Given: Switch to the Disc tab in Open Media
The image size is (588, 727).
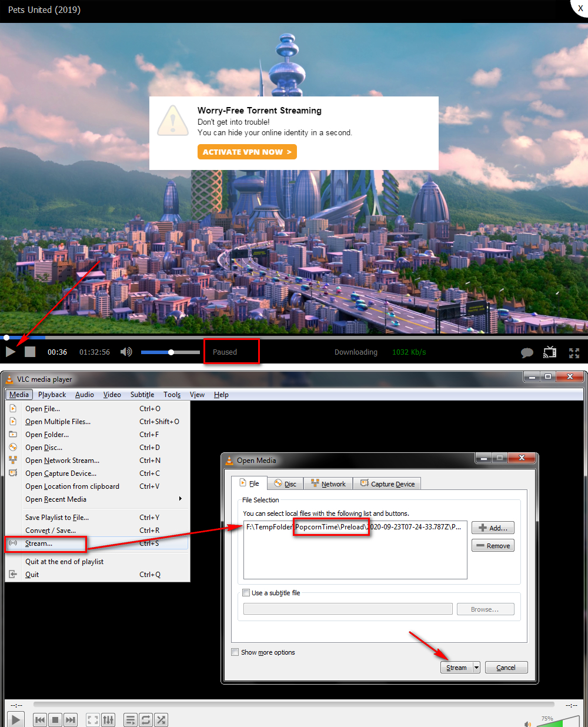Looking at the screenshot, I should pyautogui.click(x=285, y=483).
